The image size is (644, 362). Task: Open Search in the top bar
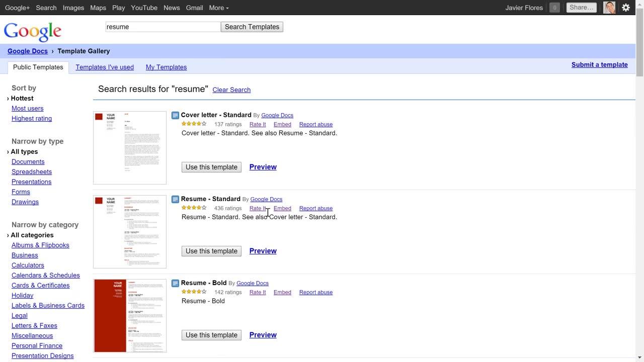(x=46, y=8)
